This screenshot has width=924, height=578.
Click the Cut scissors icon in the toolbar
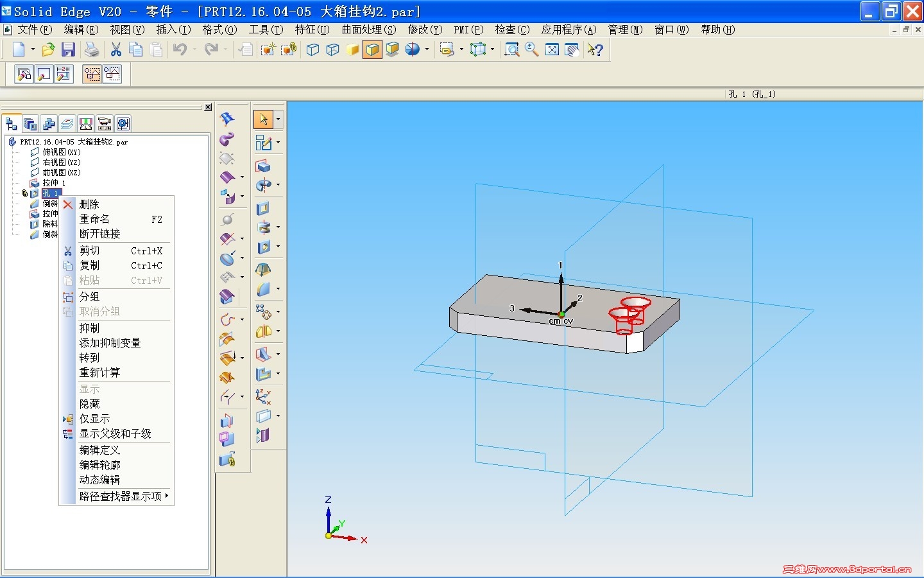point(116,49)
